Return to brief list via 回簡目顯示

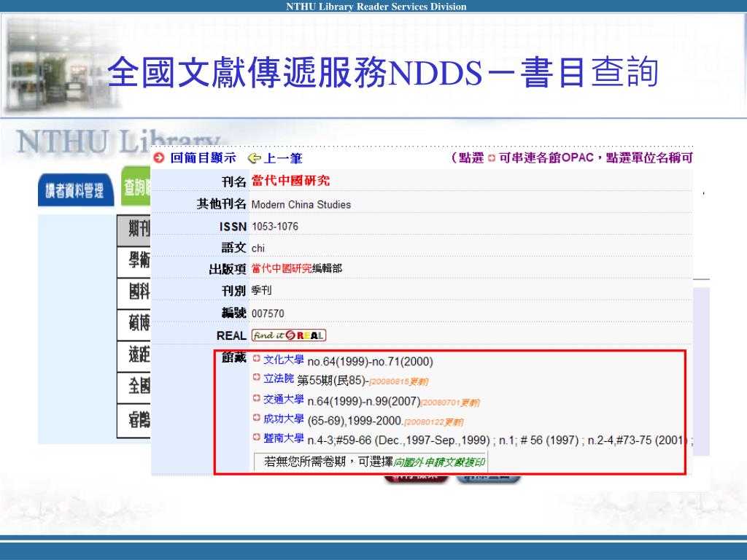[203, 157]
